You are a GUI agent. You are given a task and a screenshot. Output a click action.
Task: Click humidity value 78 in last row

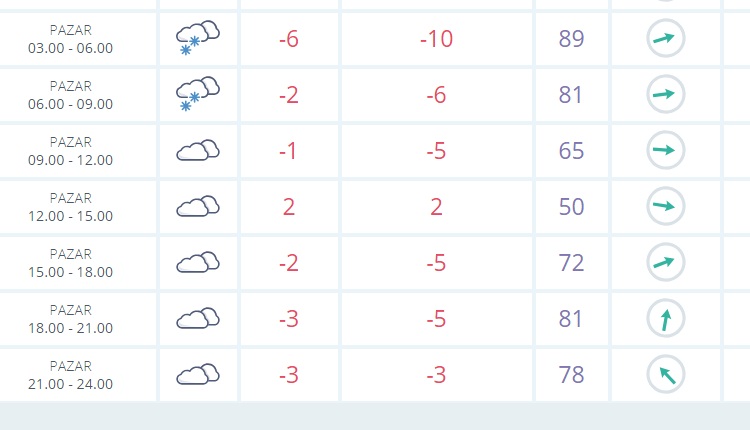point(571,375)
